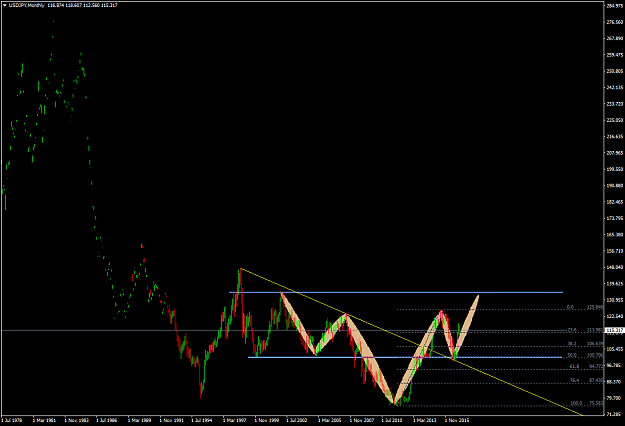Screen dimensions: 625x426
Task: Click the 1 Jul 1978 date label
Action: pos(12,420)
